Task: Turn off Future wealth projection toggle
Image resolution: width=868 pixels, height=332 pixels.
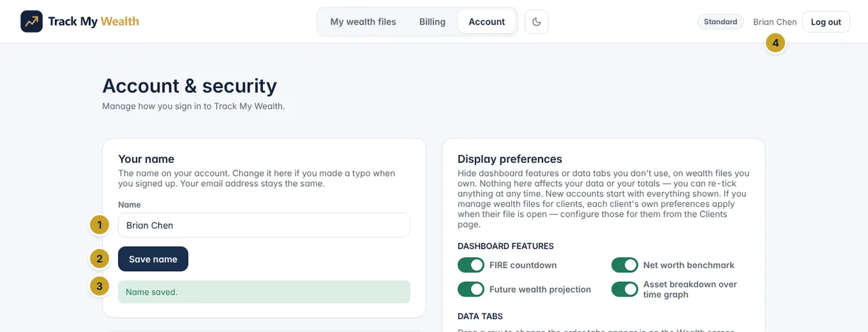Action: (x=471, y=289)
